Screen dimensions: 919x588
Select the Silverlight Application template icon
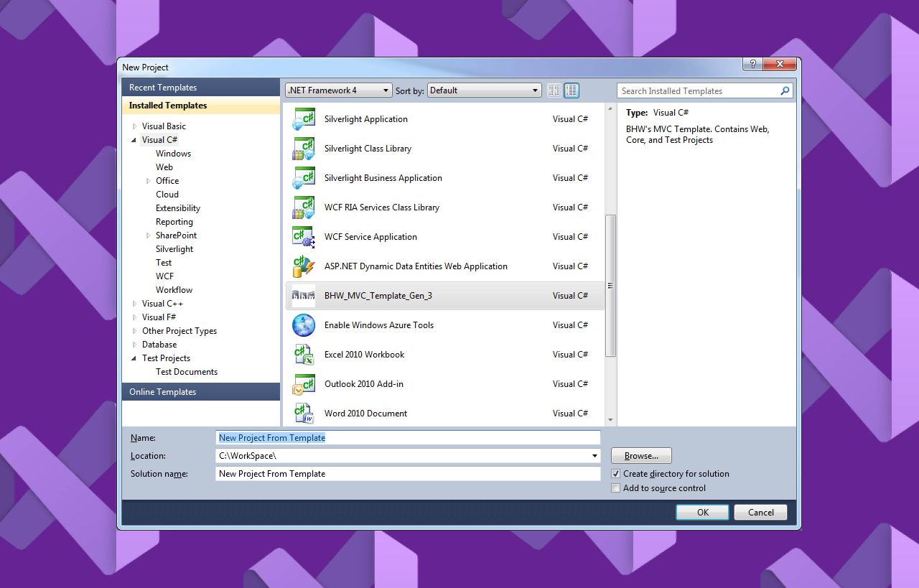pyautogui.click(x=304, y=119)
